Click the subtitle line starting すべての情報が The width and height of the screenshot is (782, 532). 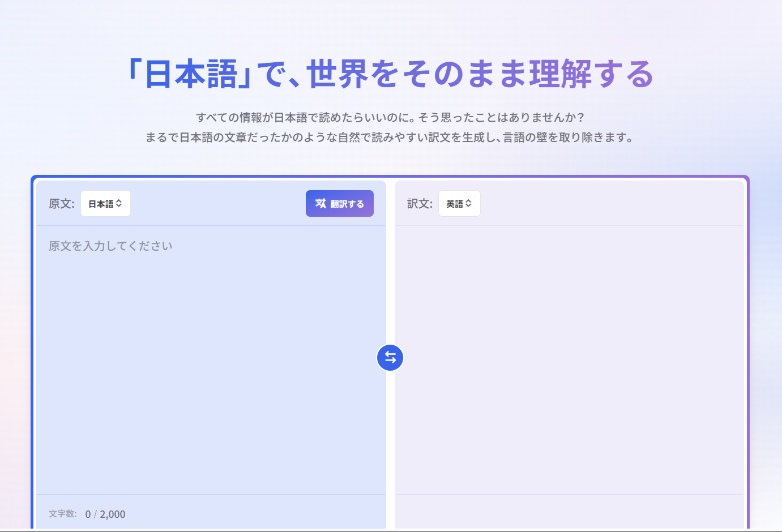390,118
